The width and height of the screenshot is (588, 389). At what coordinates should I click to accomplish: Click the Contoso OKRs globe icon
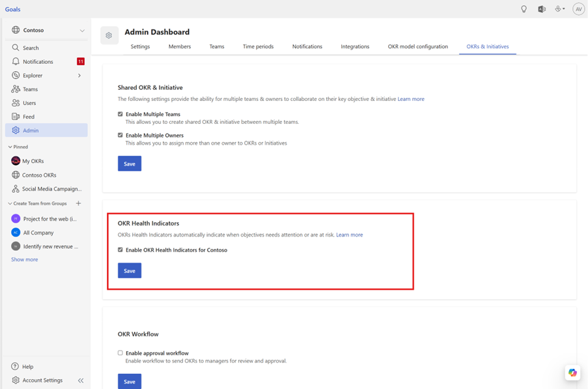coord(16,175)
